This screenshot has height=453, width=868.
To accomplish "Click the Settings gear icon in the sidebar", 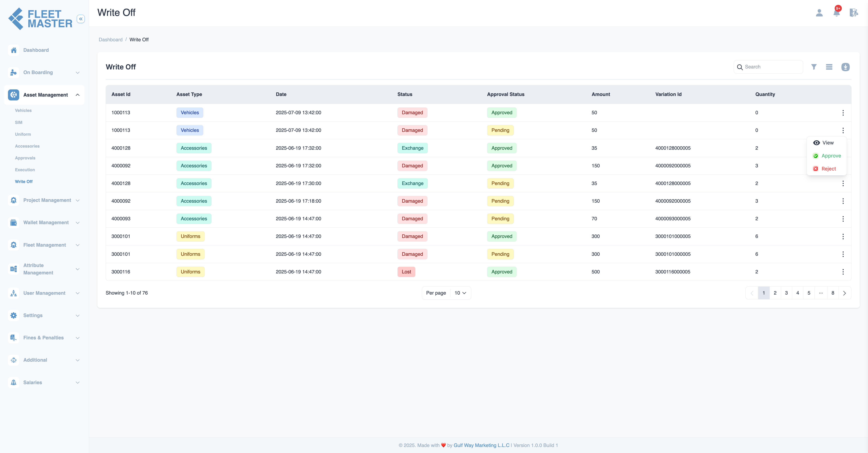I will (14, 316).
